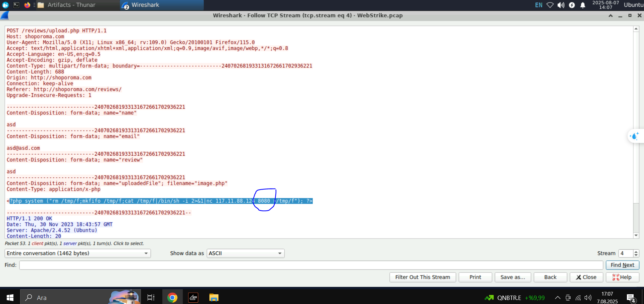Screen dimensions: 644x304
Task: Open the date and time clock panel
Action: click(606, 5)
